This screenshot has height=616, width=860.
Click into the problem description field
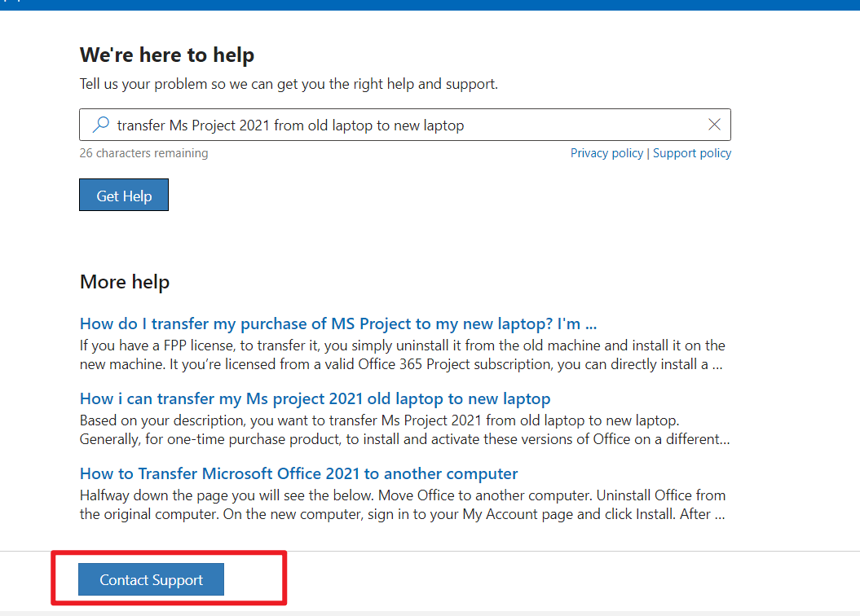click(405, 125)
